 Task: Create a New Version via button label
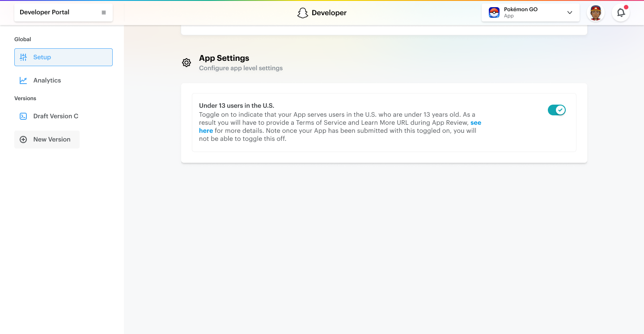click(52, 140)
